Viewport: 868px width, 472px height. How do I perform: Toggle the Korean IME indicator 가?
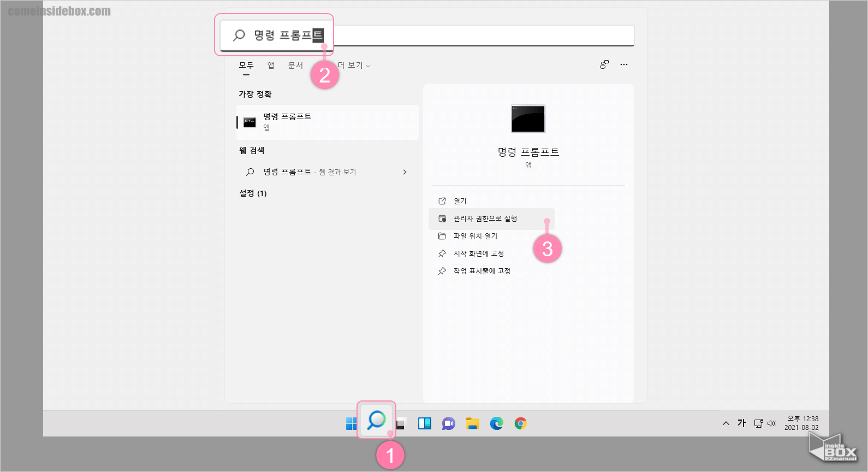(x=741, y=423)
